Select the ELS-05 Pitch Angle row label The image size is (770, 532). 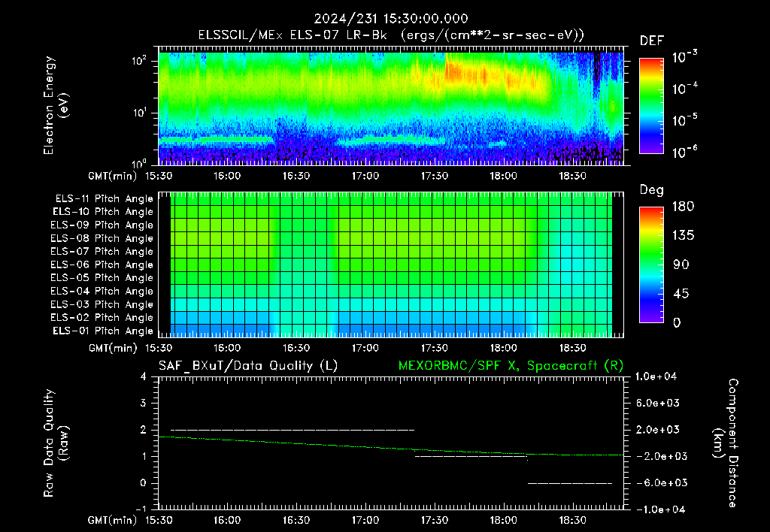pos(102,278)
